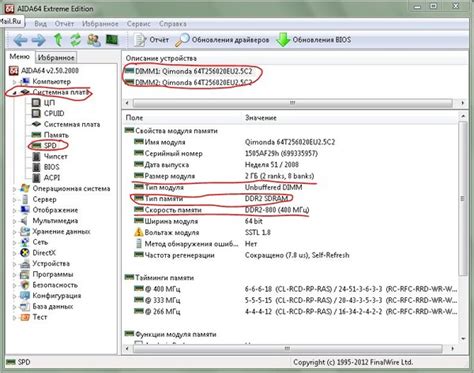The width and height of the screenshot is (474, 373).
Task: Click the Программы tree item
Action: click(47, 274)
